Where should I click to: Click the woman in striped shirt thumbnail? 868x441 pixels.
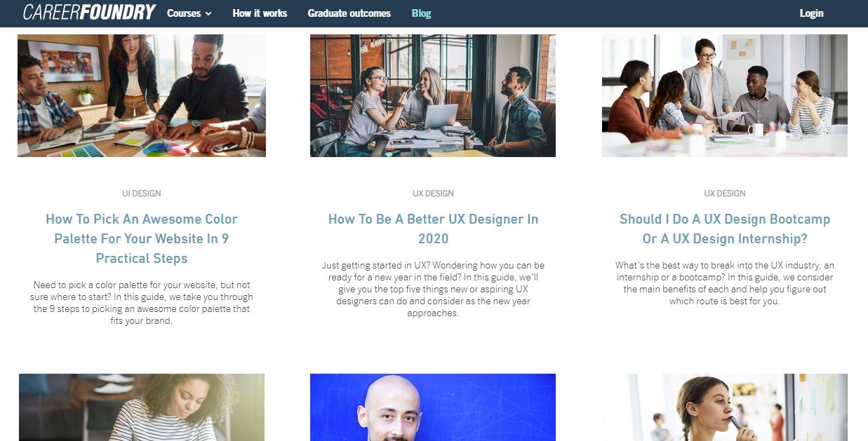click(142, 407)
